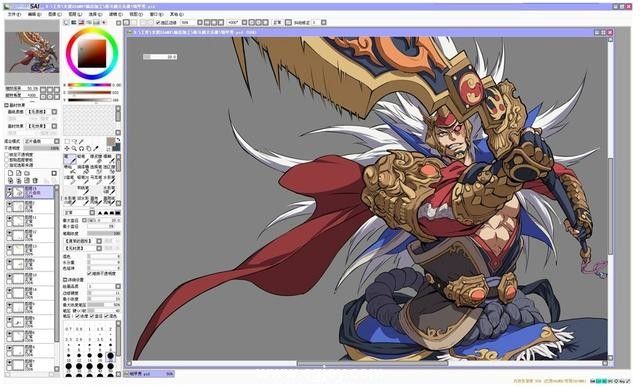640x387 pixels.
Task: Enable the selection source checkbox
Action: [x=7, y=165]
